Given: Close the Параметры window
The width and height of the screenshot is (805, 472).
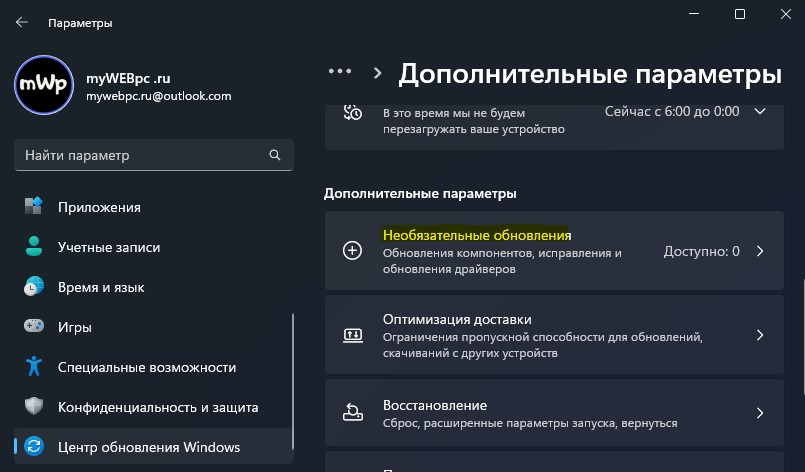Looking at the screenshot, I should click(785, 14).
